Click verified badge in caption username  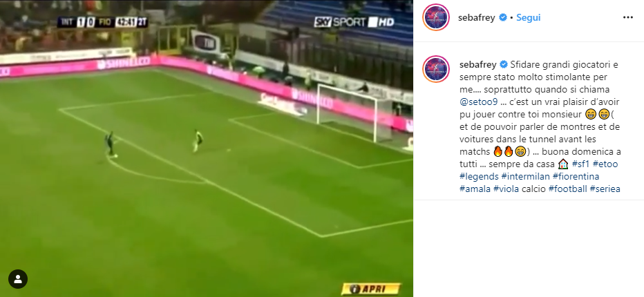coord(503,65)
